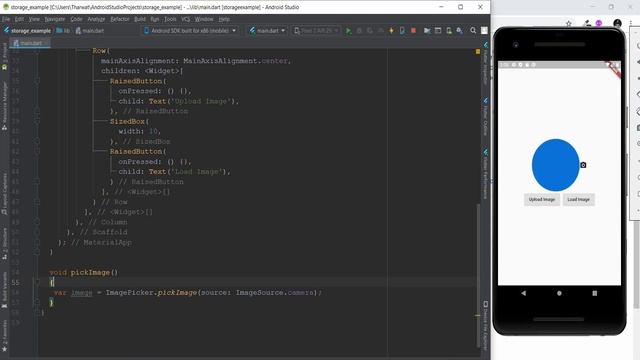Tap the emulator Back navigation triangle
This screenshot has width=640, height=360.
tap(524, 293)
